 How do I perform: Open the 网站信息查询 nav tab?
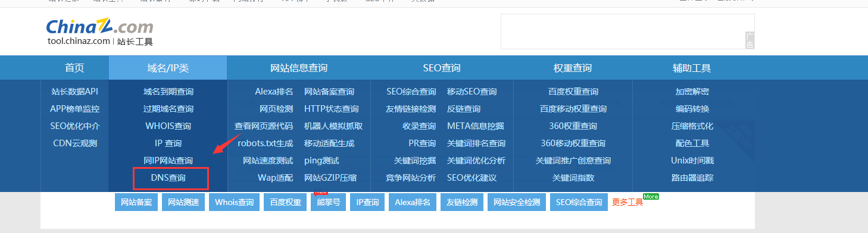299,68
